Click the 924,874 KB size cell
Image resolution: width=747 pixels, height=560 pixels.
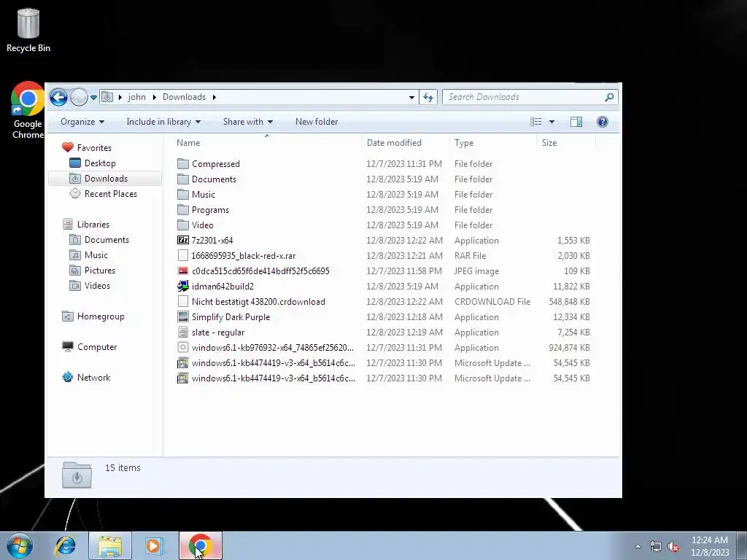point(569,348)
